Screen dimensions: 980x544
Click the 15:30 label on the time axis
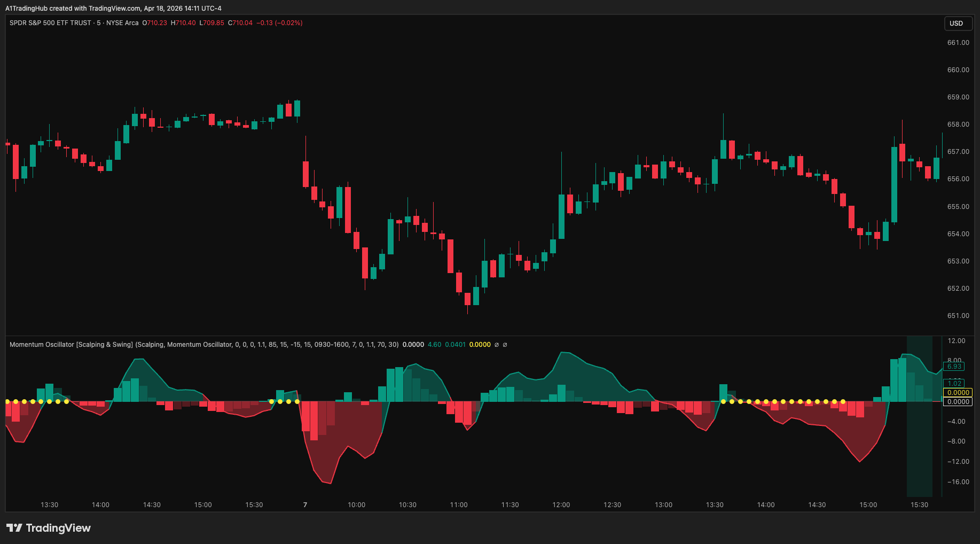[x=920, y=504]
